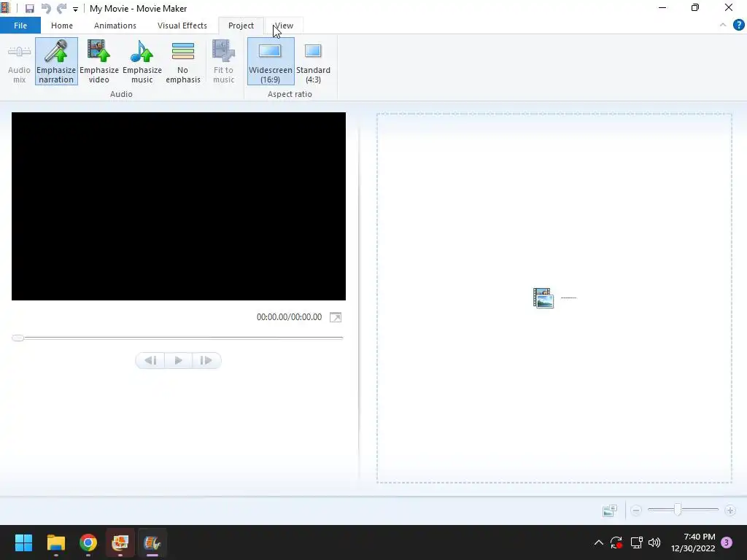This screenshot has height=560, width=747.
Task: Click the Previous frame button
Action: click(x=150, y=360)
